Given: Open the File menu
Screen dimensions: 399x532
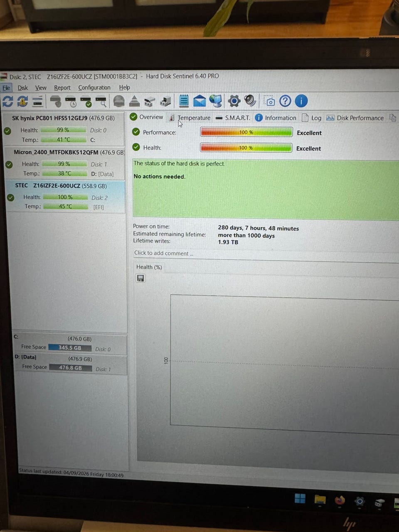Looking at the screenshot, I should click(6, 88).
